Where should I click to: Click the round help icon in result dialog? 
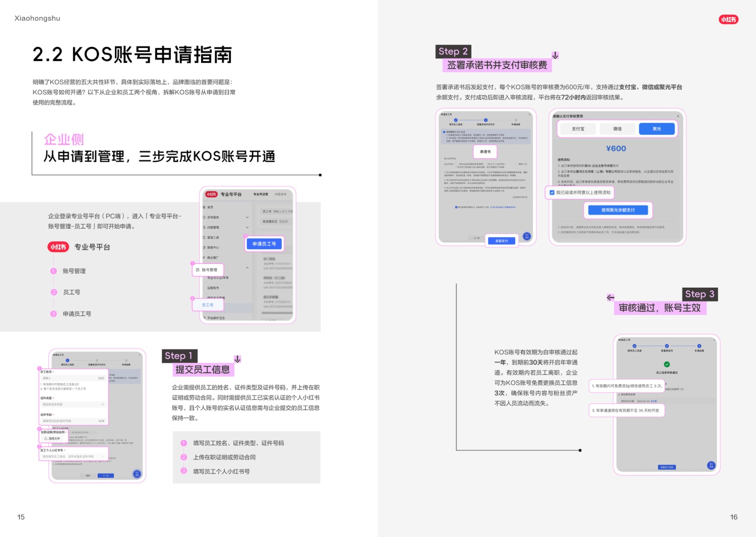[711, 465]
